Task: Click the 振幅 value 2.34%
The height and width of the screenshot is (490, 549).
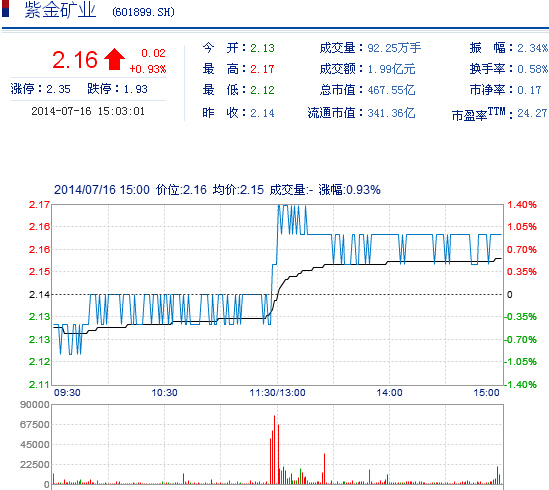Action: pyautogui.click(x=533, y=48)
